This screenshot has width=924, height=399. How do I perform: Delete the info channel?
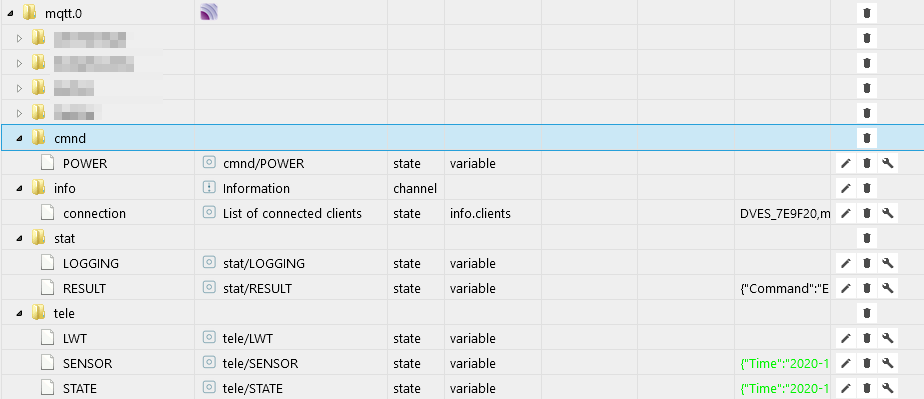(x=866, y=189)
